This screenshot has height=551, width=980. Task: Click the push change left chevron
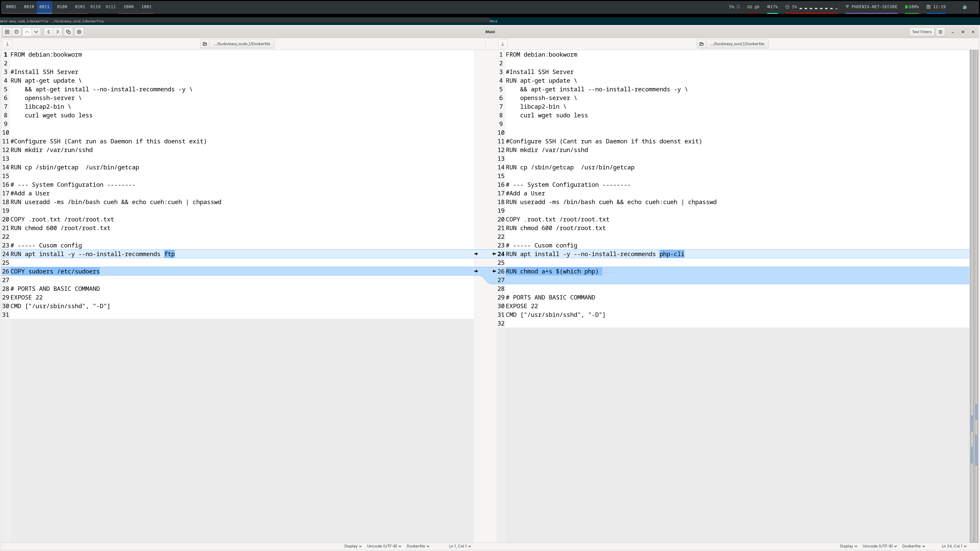(48, 32)
